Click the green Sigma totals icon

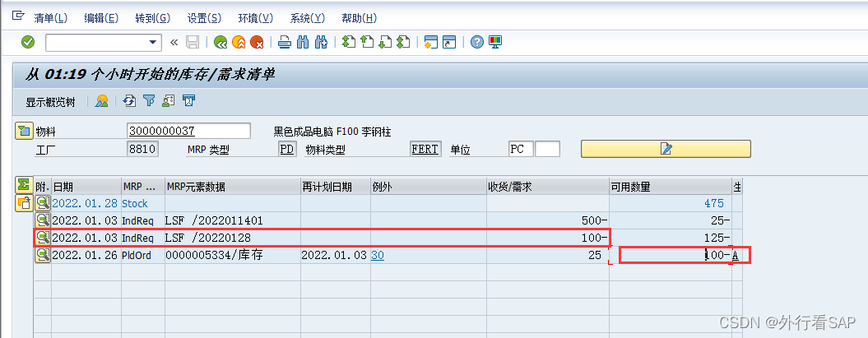[x=23, y=184]
